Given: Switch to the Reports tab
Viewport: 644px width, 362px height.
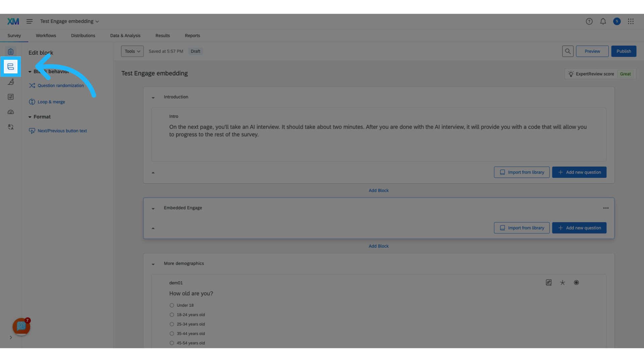Looking at the screenshot, I should coord(192,36).
